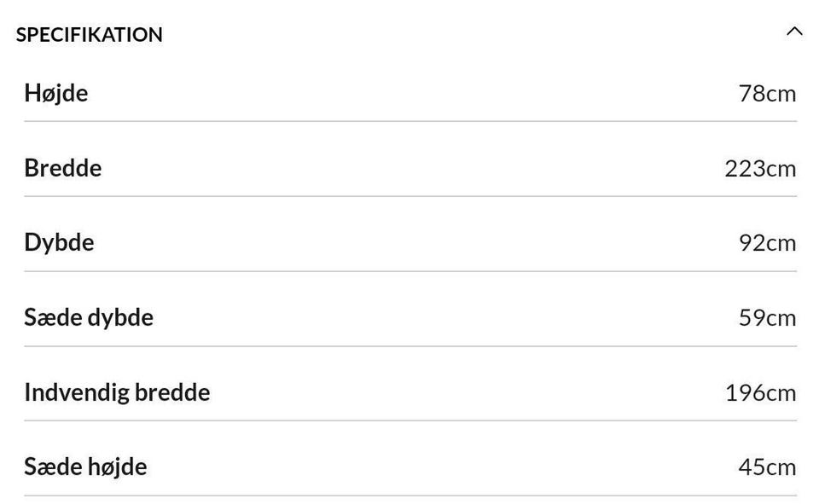The height and width of the screenshot is (504, 819).
Task: Select the Sæde dybde label
Action: (89, 317)
